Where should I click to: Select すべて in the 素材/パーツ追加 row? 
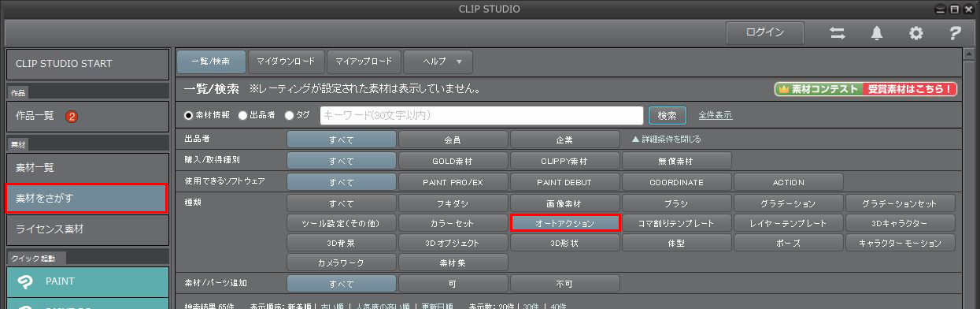click(x=342, y=283)
